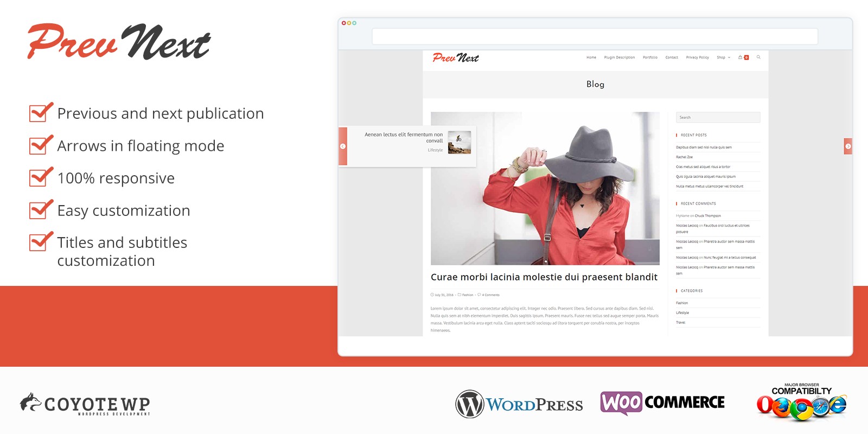Click the Blog page heading
Image resolution: width=868 pixels, height=434 pixels.
tap(595, 84)
